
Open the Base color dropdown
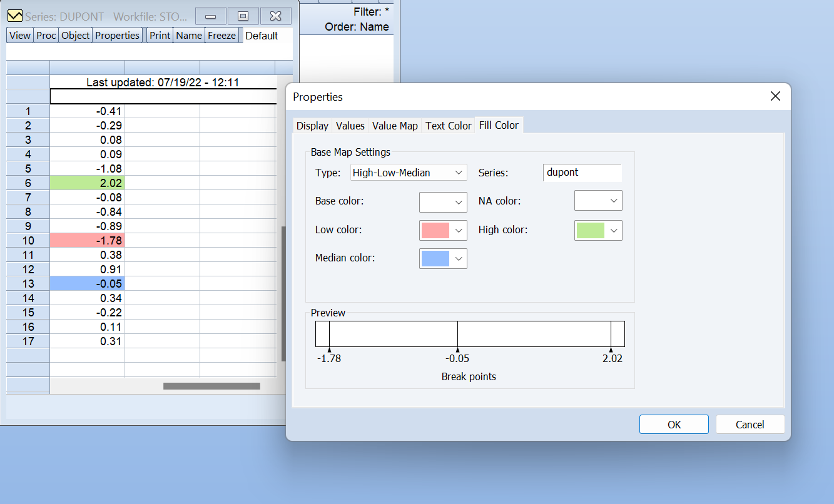click(x=443, y=202)
